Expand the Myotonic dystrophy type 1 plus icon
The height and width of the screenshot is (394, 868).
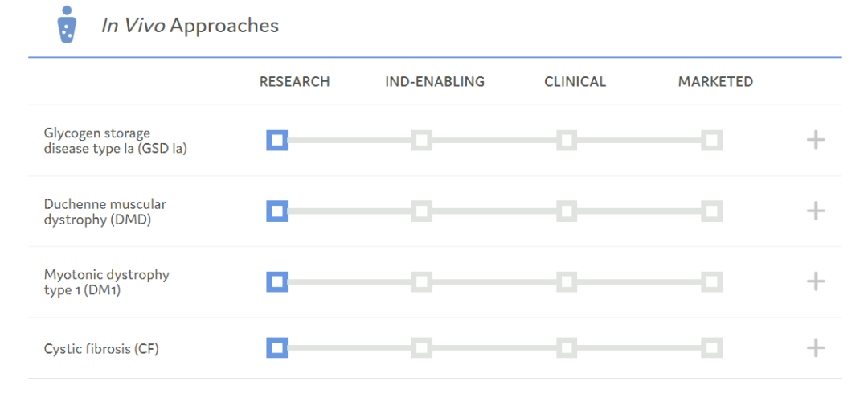(x=816, y=281)
